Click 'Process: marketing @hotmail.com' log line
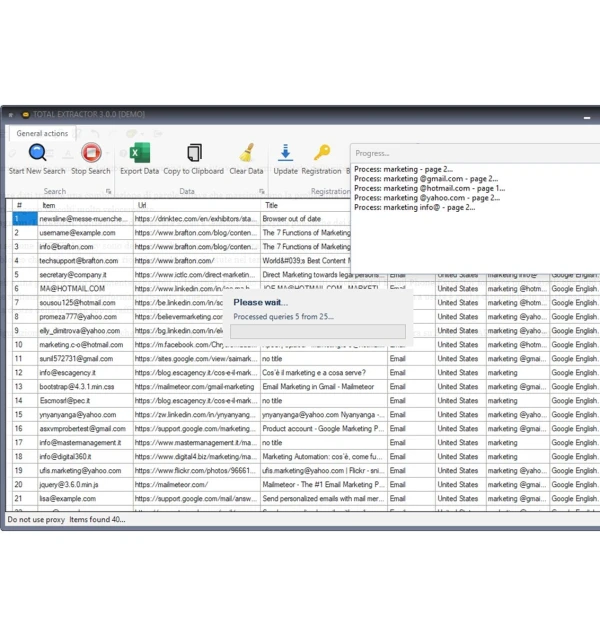This screenshot has height=636, width=600. tap(430, 188)
